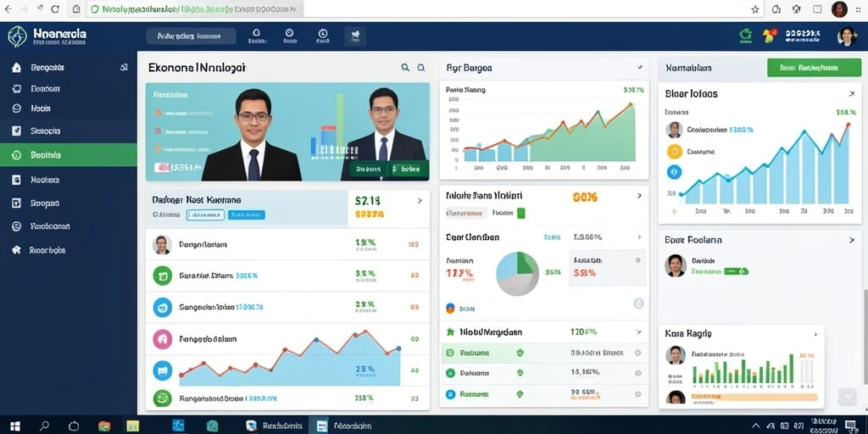The width and height of the screenshot is (868, 434).
Task: Click the blue circle icon in the bottom middle row
Action: coord(450,394)
